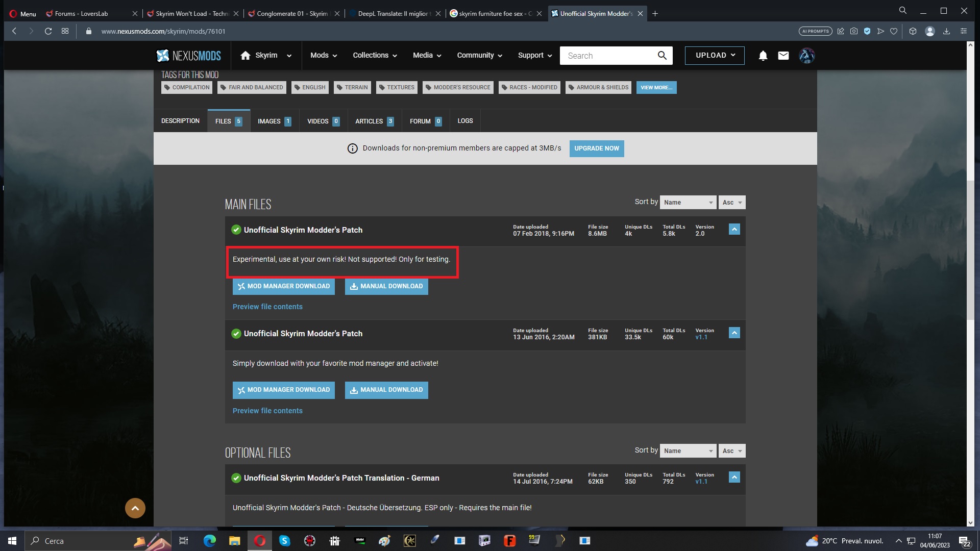The image size is (980, 551).
Task: Open Optional Files Sort by Name dropdown
Action: click(x=688, y=451)
